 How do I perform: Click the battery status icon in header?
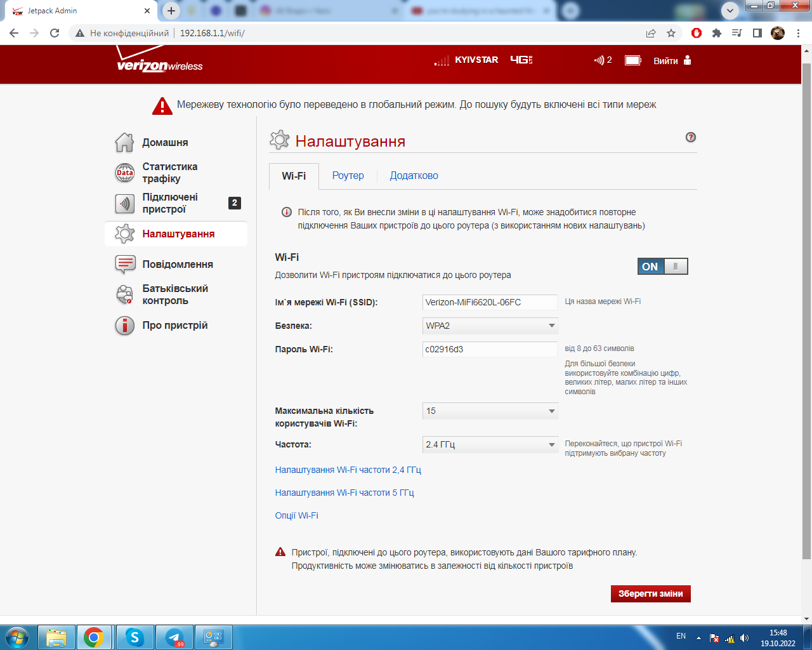coord(633,60)
